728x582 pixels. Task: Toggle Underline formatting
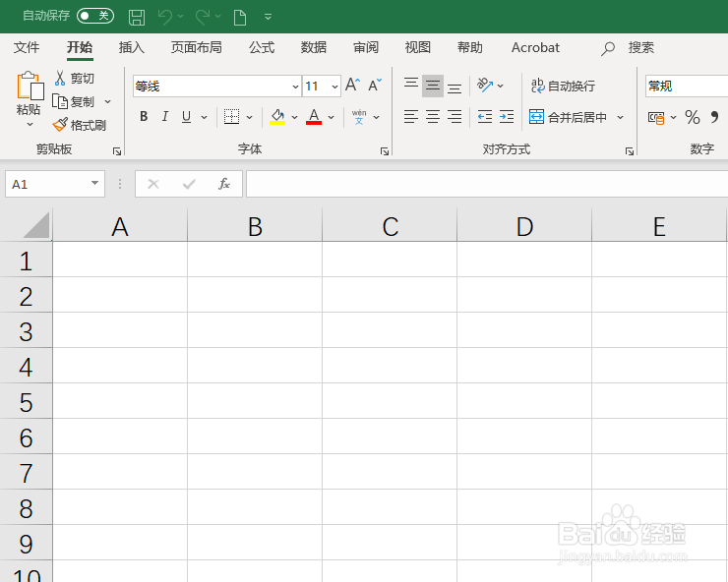pos(186,116)
